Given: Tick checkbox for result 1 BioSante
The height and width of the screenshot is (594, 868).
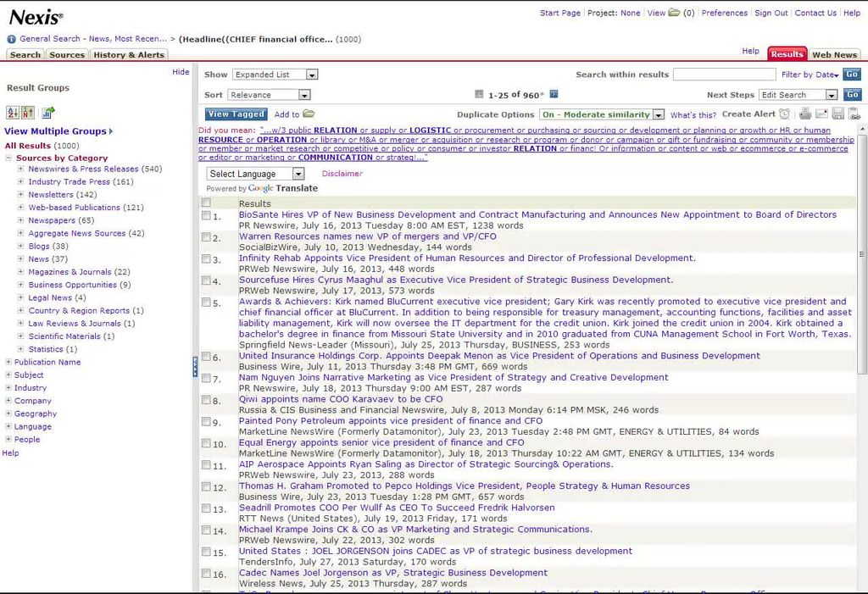Looking at the screenshot, I should click(206, 215).
